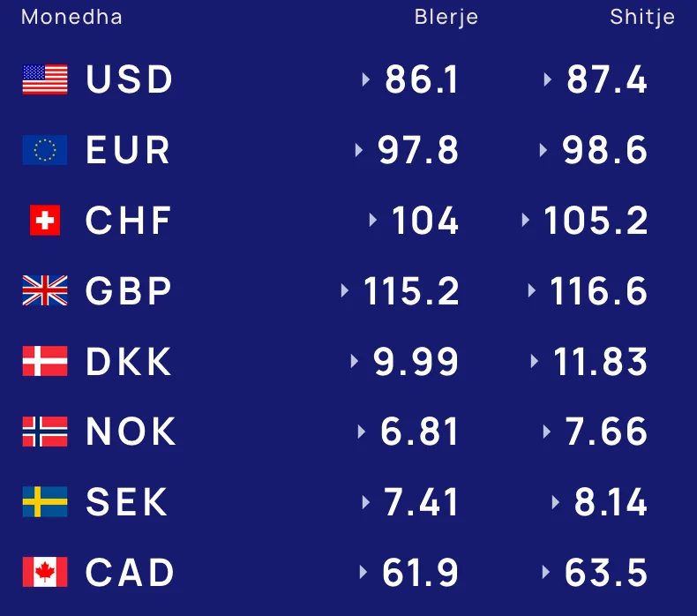The width and height of the screenshot is (697, 616).
Task: Select the USD currency label
Action: tap(129, 79)
